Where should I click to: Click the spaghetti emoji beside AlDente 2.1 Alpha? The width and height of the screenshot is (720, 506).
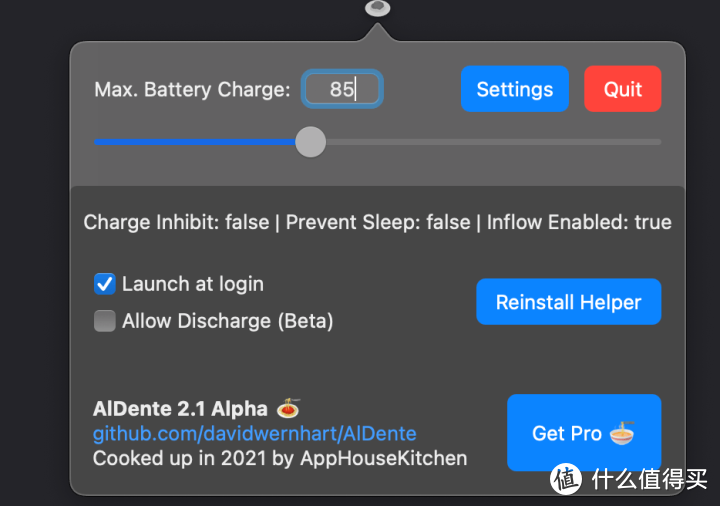point(288,408)
